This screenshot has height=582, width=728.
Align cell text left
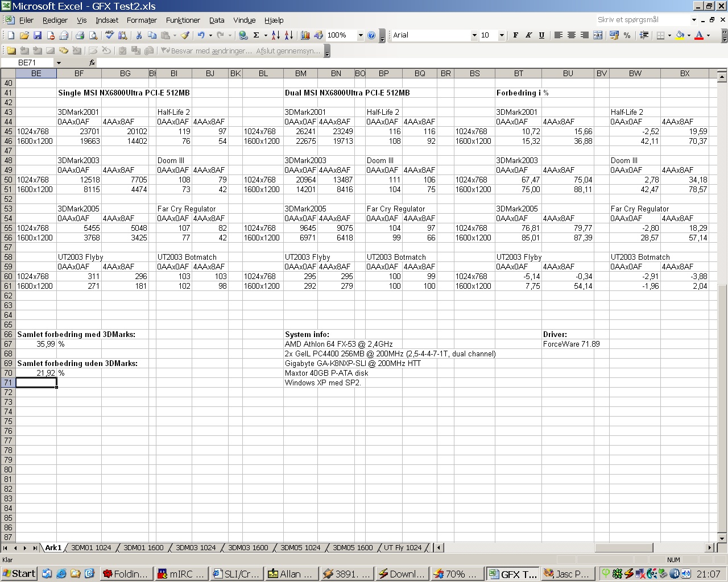coord(558,35)
